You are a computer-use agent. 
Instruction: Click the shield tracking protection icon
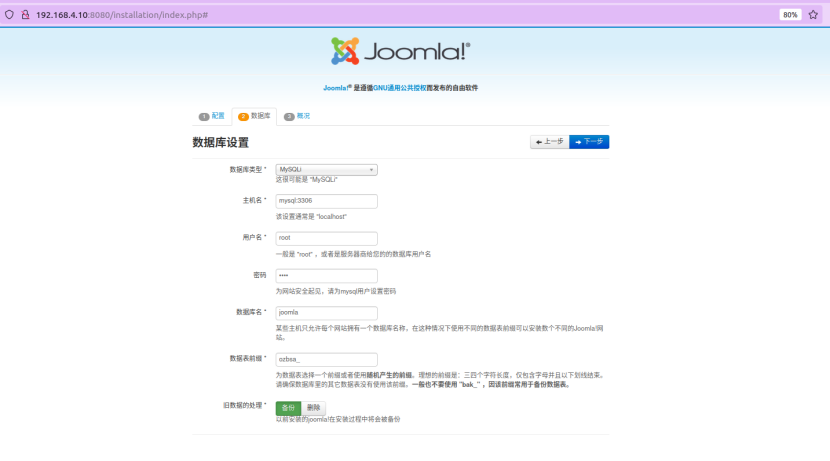point(9,15)
